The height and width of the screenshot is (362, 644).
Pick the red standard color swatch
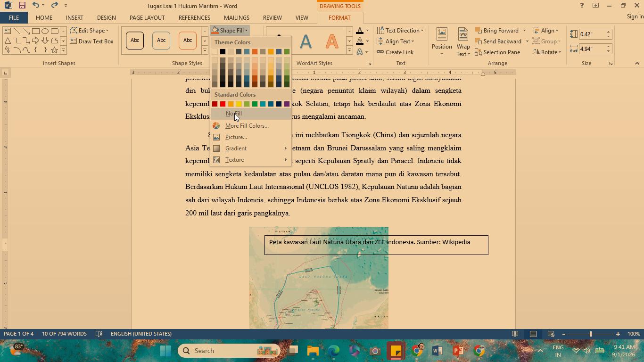coord(223,104)
